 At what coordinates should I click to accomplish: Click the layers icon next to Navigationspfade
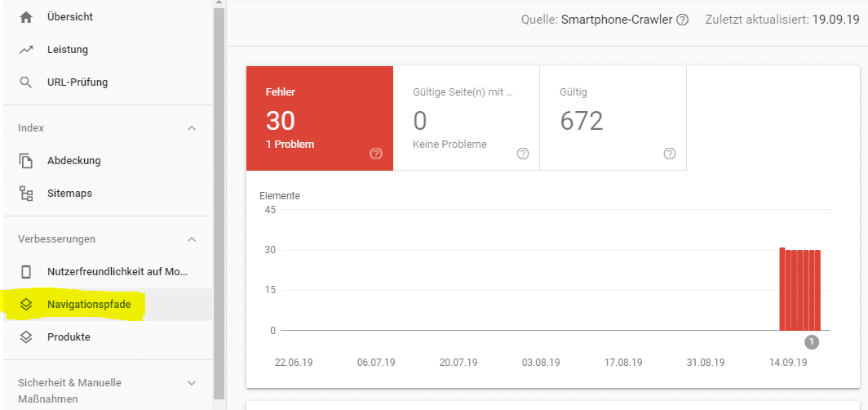pos(25,304)
